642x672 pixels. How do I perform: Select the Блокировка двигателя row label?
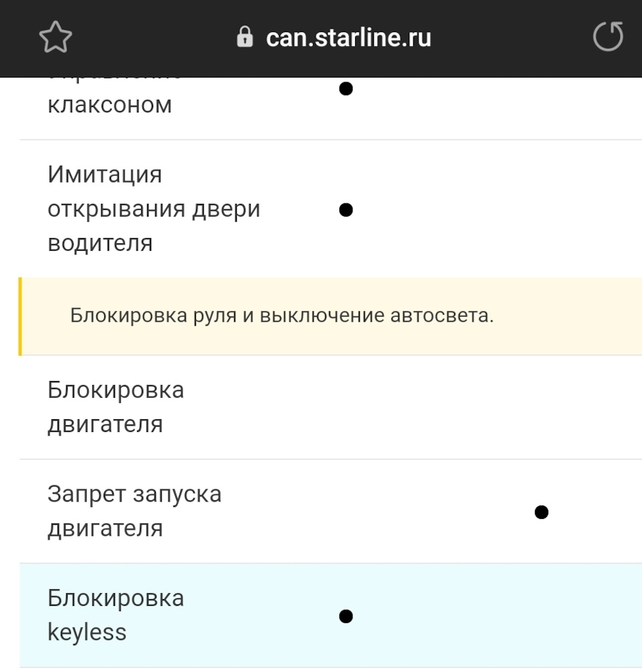tap(116, 407)
